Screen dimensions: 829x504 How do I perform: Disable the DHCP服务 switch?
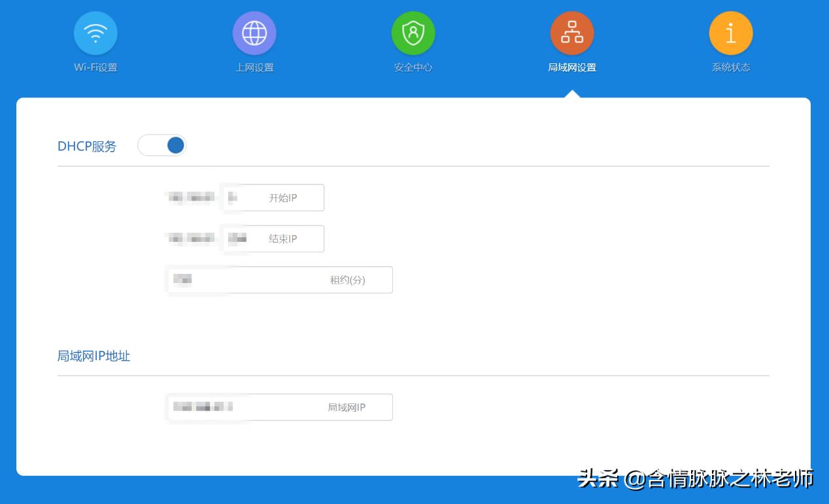coord(162,145)
